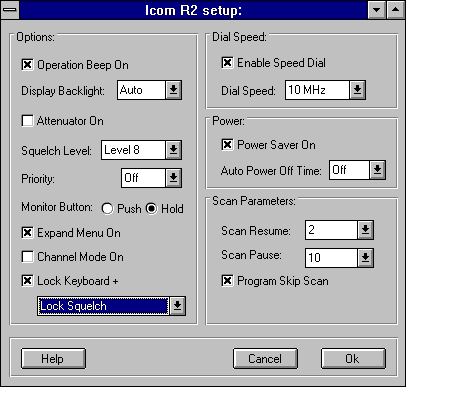This screenshot has height=400, width=470.
Task: Toggle Lock Keyboard + checkbox
Action: [x=27, y=281]
